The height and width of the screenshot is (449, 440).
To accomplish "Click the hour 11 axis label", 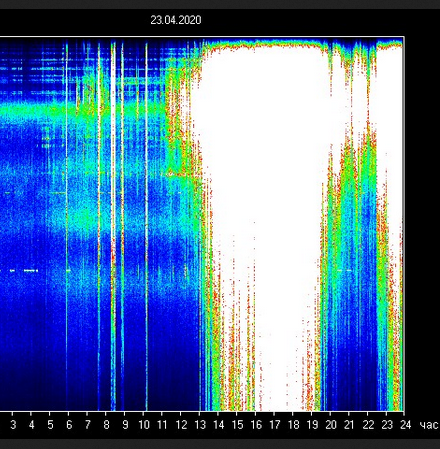I will (162, 425).
